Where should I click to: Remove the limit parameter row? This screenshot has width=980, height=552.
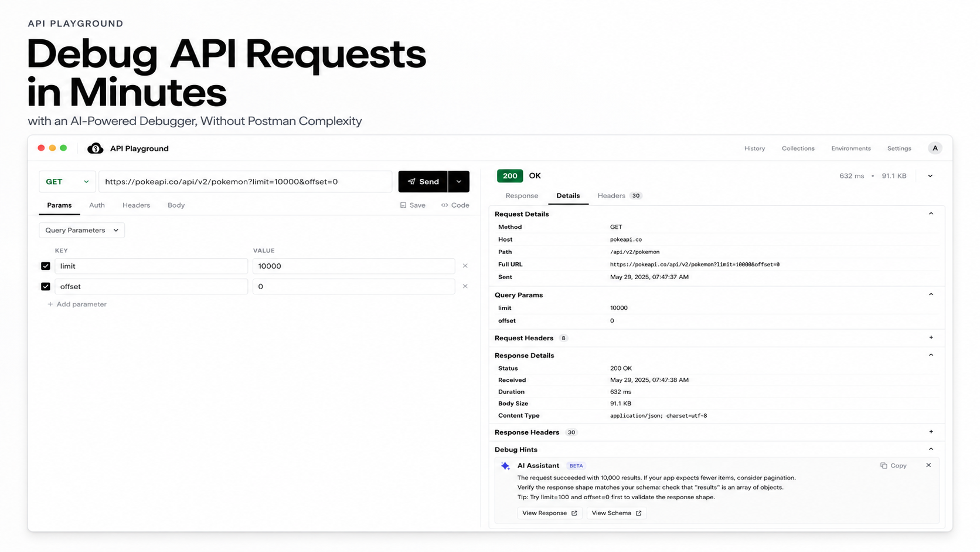point(465,266)
